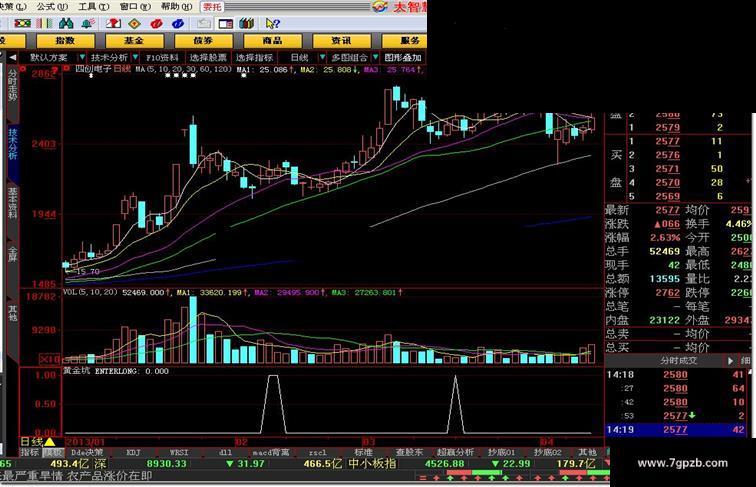Click the red oval toolbar icon

(x=156, y=23)
